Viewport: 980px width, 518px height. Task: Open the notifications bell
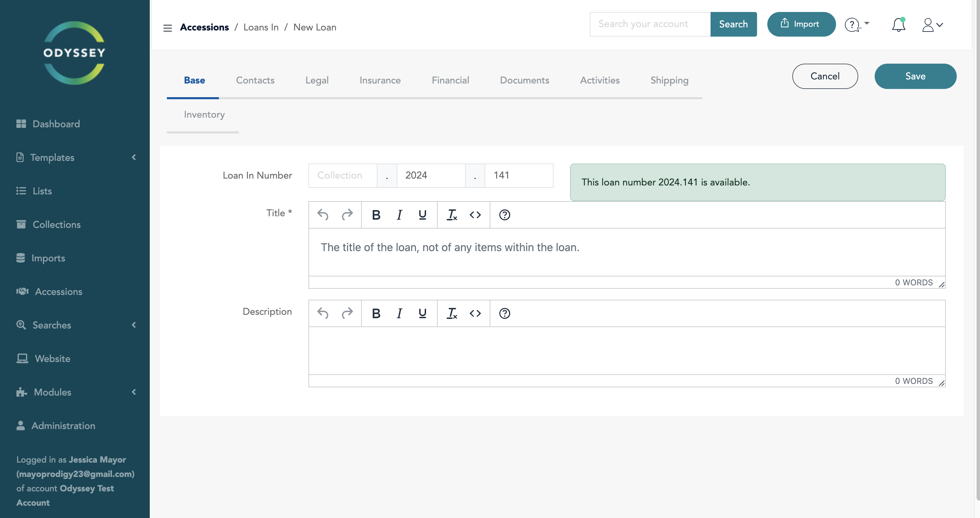pos(898,25)
